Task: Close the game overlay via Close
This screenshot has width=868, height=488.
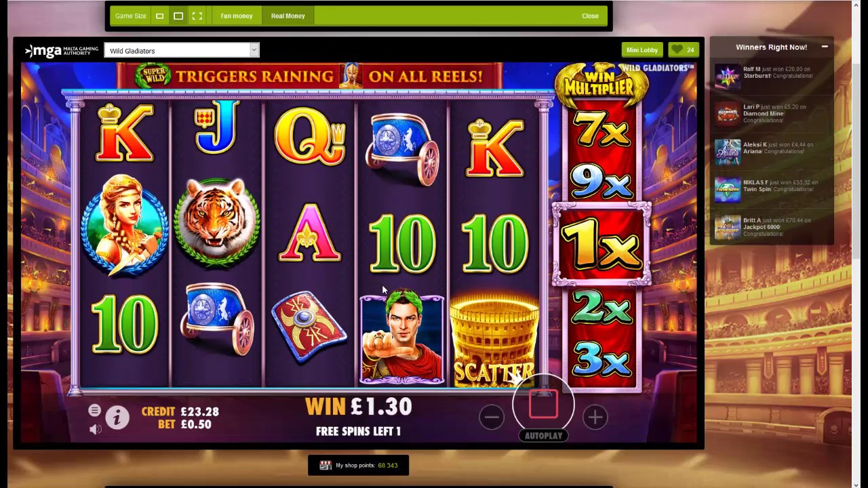Action: pyautogui.click(x=590, y=16)
